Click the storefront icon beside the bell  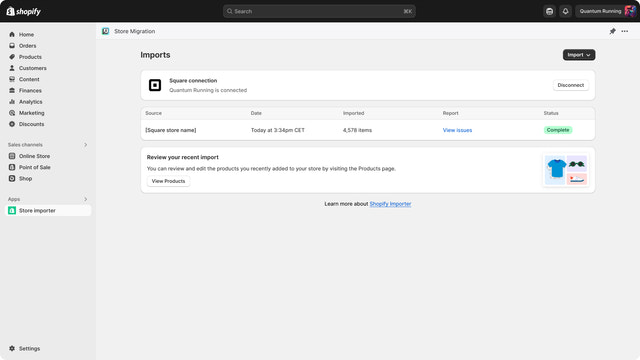coord(549,11)
